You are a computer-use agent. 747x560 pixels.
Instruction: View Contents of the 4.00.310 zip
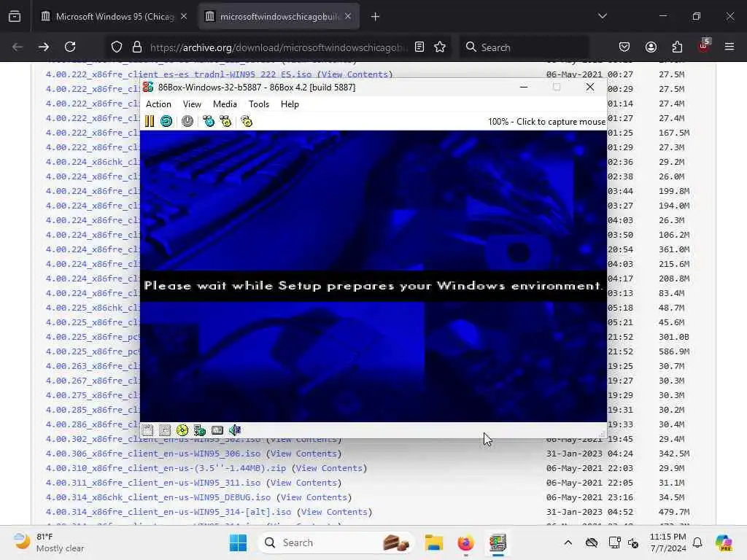click(x=329, y=468)
